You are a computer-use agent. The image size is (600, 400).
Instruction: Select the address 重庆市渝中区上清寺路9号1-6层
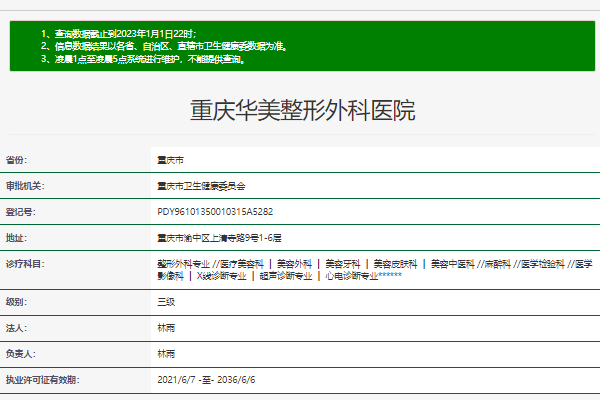tap(219, 238)
